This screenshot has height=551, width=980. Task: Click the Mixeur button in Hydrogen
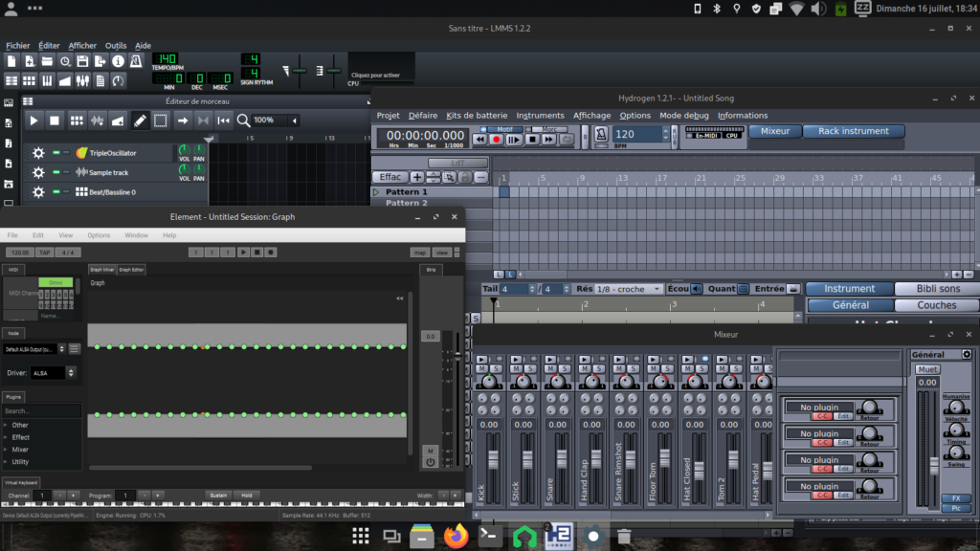pos(774,131)
